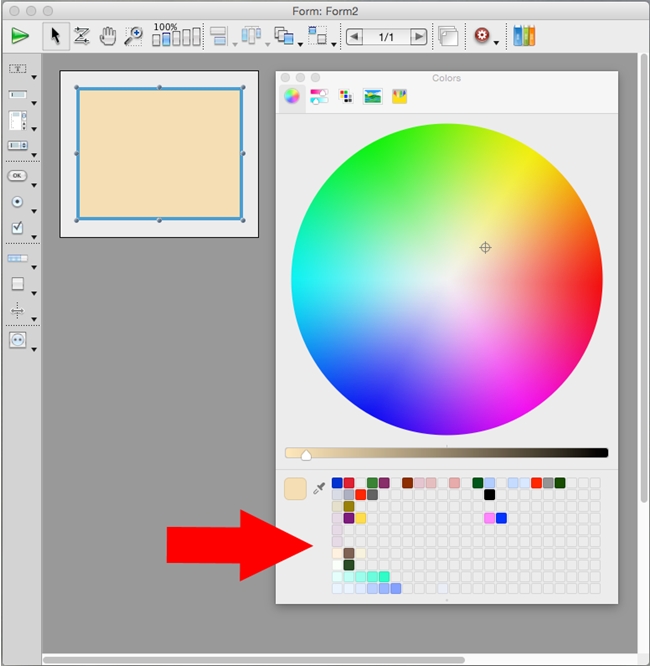This screenshot has height=666, width=650.
Task: Switch to the pencils color tab
Action: coord(399,96)
